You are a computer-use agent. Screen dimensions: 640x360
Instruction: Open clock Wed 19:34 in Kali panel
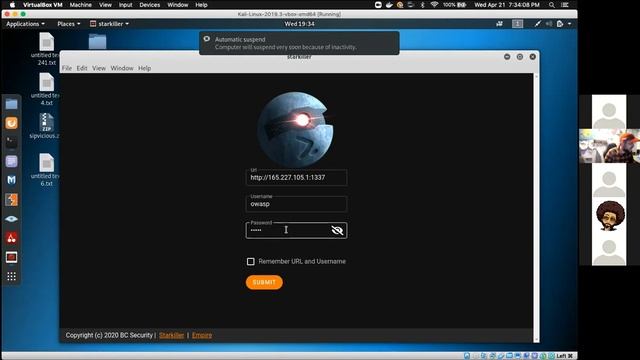pyautogui.click(x=300, y=24)
